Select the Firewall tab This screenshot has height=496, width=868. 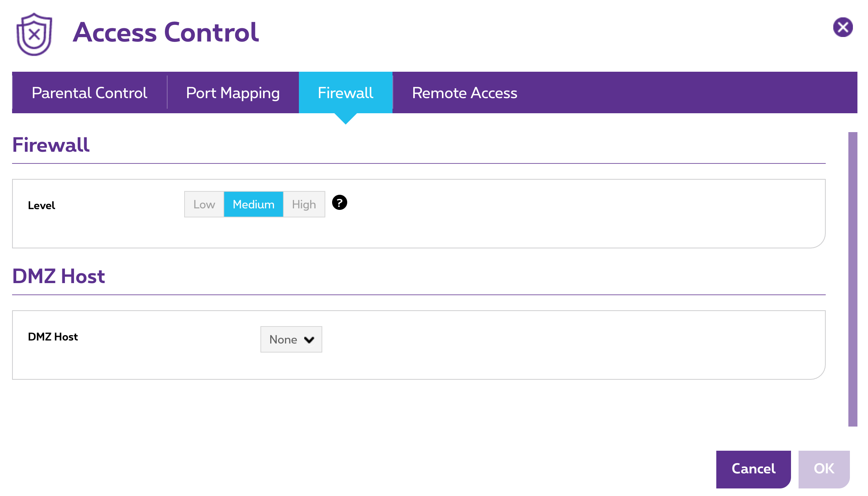[345, 92]
